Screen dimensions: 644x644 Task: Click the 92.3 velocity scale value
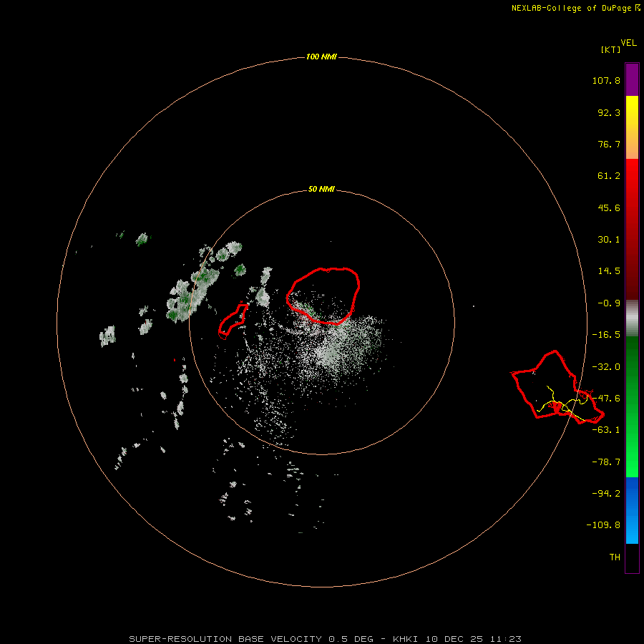pyautogui.click(x=609, y=112)
